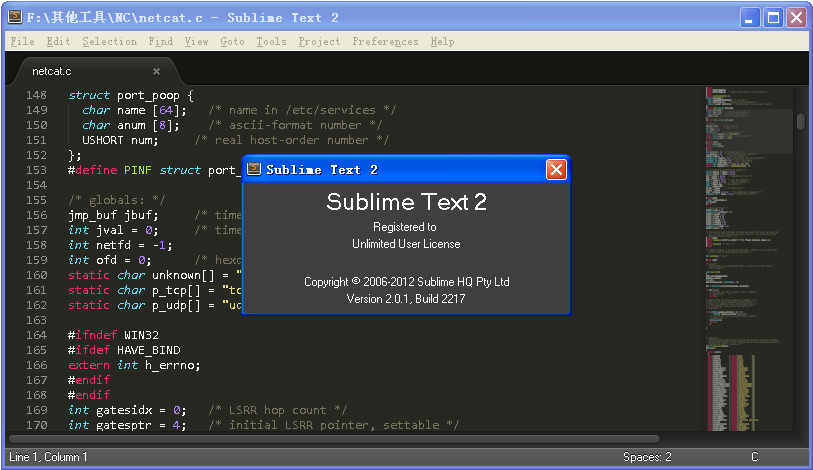
Task: Click the 'int gatesidx = 0;' line
Action: coord(127,410)
